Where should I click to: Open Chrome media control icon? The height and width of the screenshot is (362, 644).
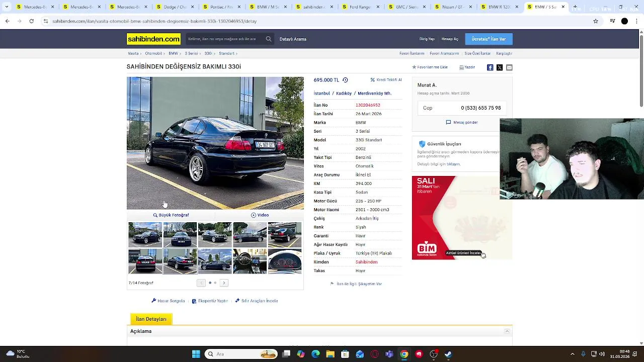(x=612, y=21)
